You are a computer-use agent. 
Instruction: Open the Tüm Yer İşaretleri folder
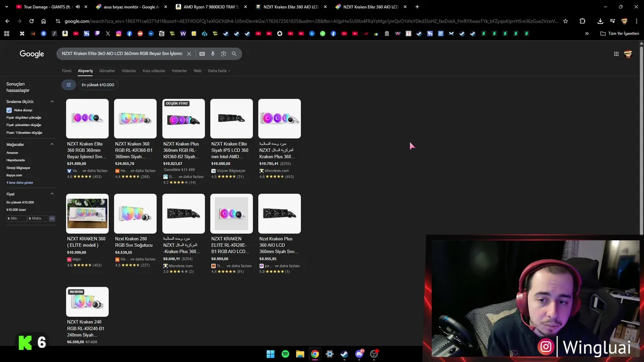[x=620, y=34]
